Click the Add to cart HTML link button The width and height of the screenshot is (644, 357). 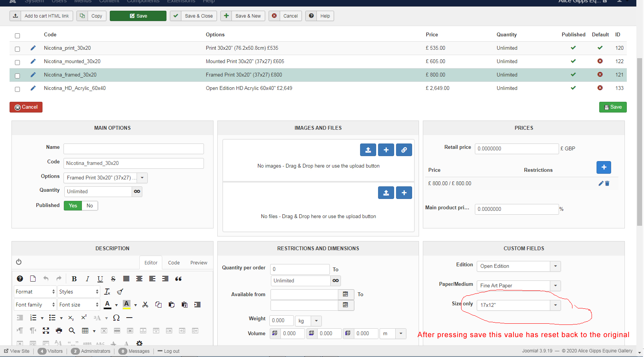point(41,16)
